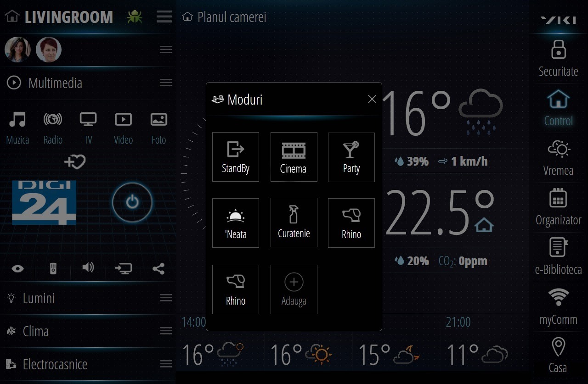588x384 pixels.
Task: Click Adauga to add a mode
Action: [294, 289]
